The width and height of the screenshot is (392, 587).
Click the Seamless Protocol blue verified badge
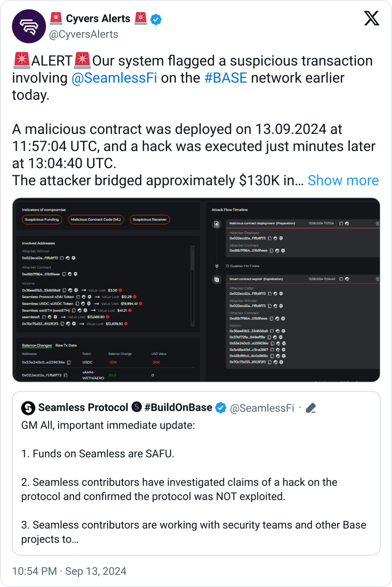pos(221,408)
